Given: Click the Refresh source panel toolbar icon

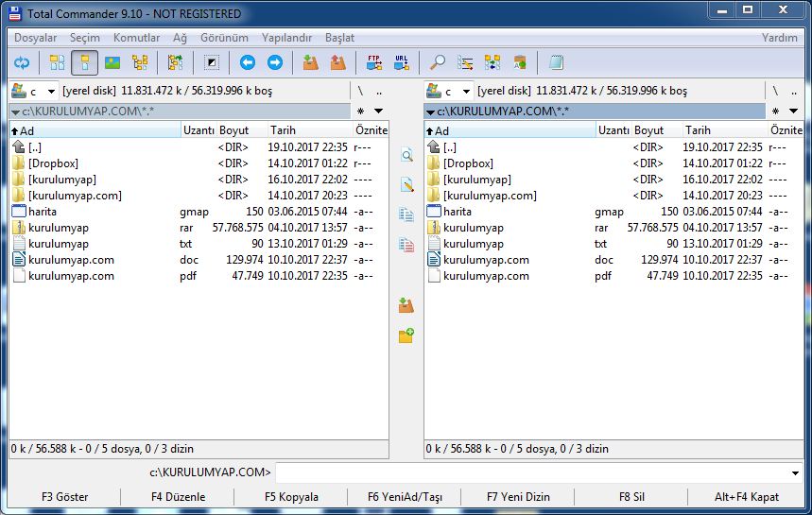Looking at the screenshot, I should click(x=22, y=63).
